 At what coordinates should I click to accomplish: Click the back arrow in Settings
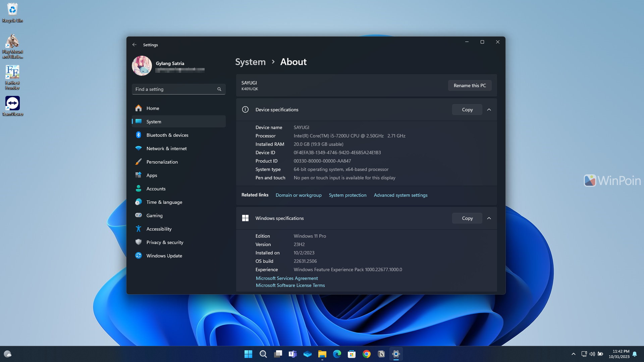[x=135, y=45]
